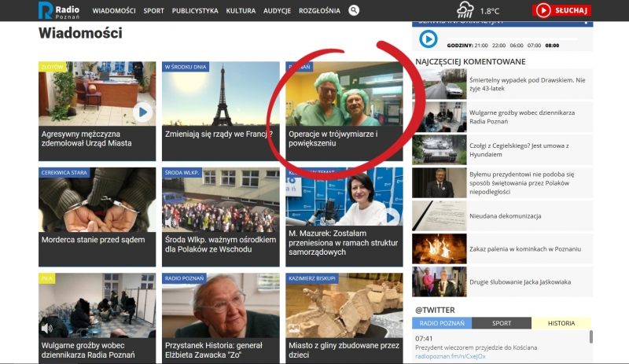Click speaker icon on Wulgarne groźby tile
Screen dimensions: 629x364
point(46,328)
